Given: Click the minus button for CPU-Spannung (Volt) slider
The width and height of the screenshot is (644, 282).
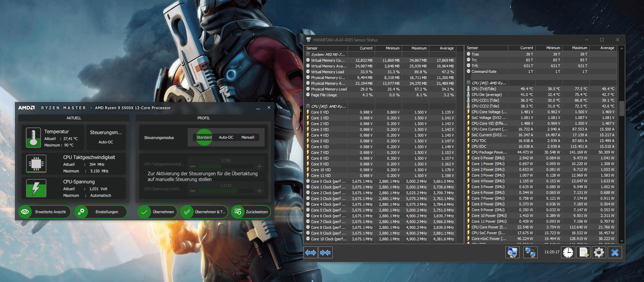Looking at the screenshot, I should (193, 191).
